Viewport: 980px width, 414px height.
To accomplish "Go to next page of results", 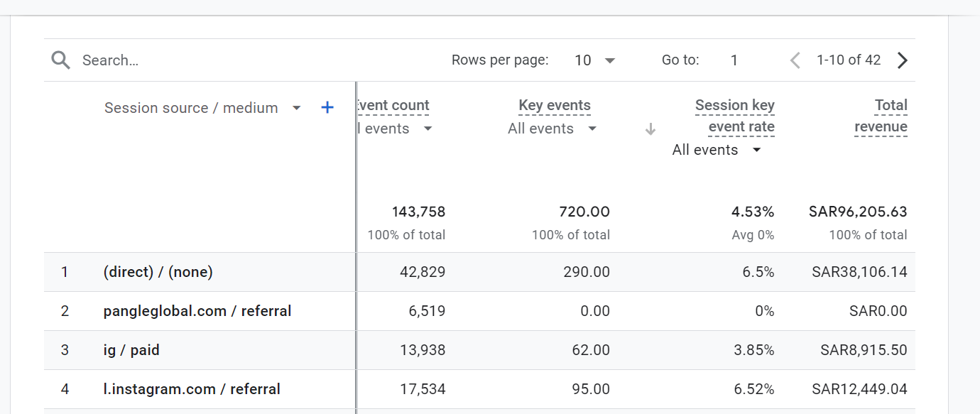I will tap(903, 60).
